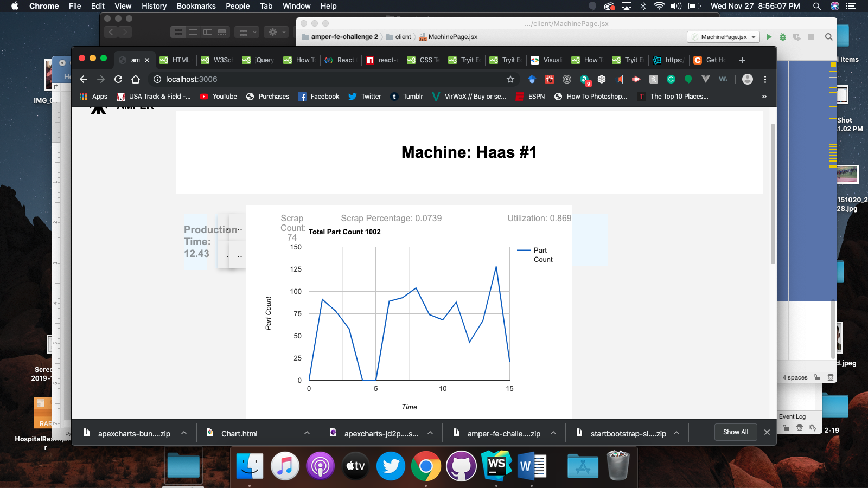Close the active am tab
Viewport: 868px width, 488px height.
pyautogui.click(x=147, y=60)
